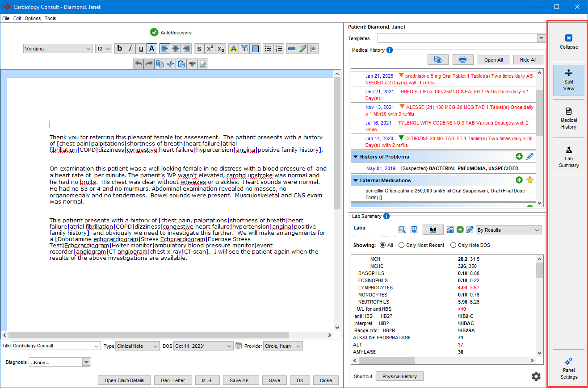Click the Open All button
Screen dimensions: 588x388
493,59
